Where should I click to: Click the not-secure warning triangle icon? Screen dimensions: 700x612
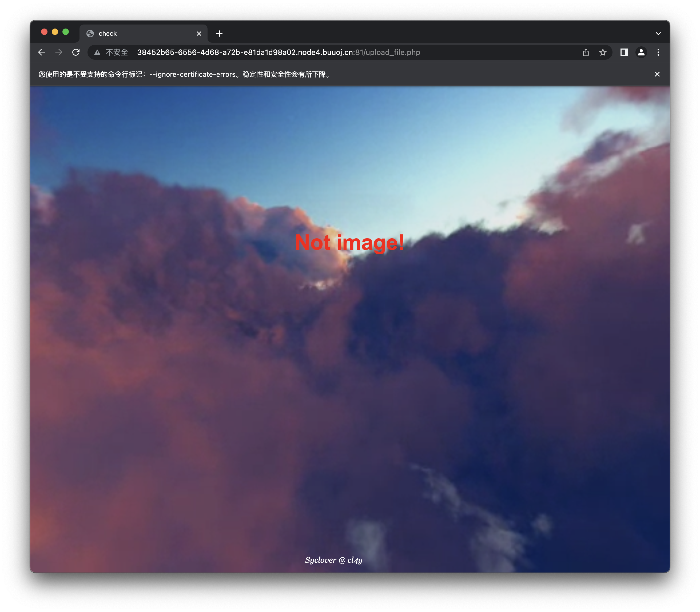click(x=97, y=53)
